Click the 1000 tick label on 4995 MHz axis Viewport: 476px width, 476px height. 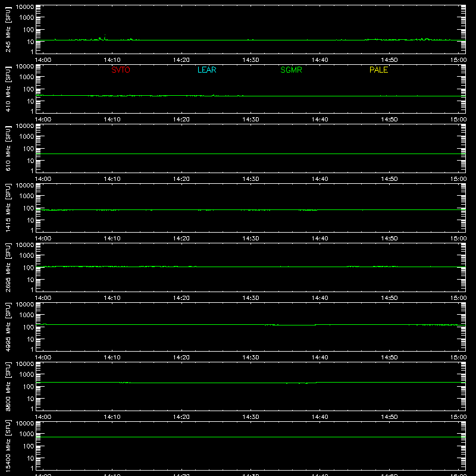27,315
